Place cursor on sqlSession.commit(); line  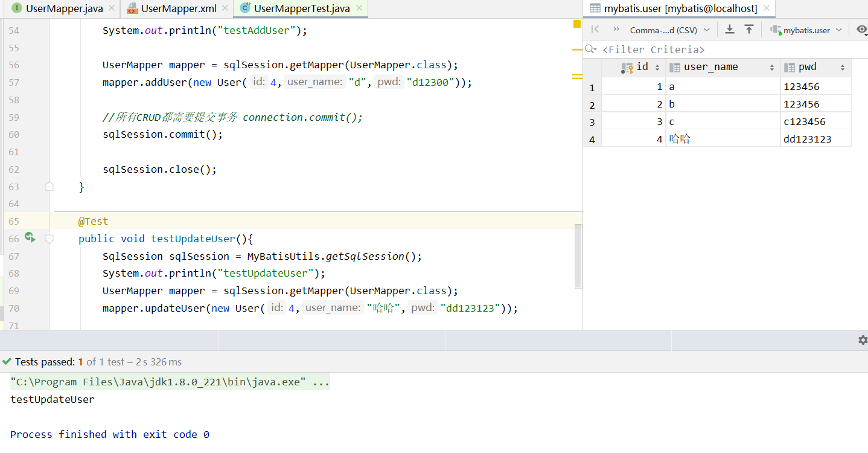click(x=162, y=134)
